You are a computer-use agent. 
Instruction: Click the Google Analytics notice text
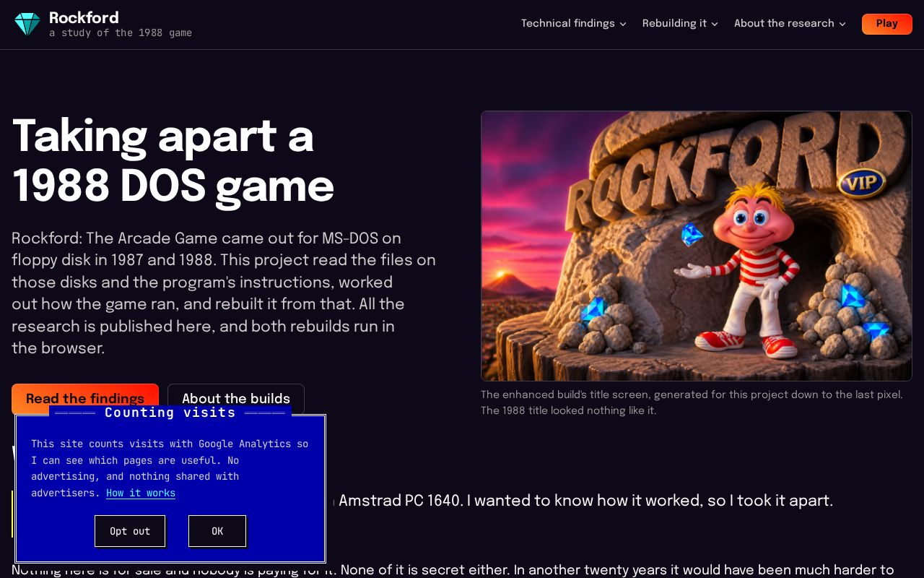point(170,468)
